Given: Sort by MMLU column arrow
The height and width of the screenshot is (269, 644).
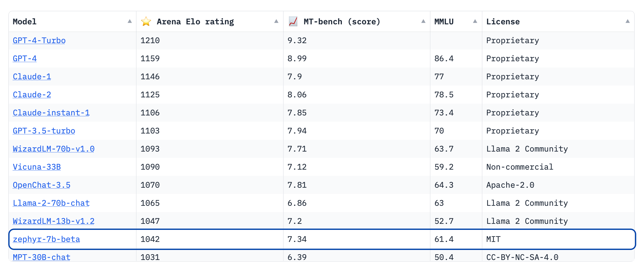Looking at the screenshot, I should point(475,21).
